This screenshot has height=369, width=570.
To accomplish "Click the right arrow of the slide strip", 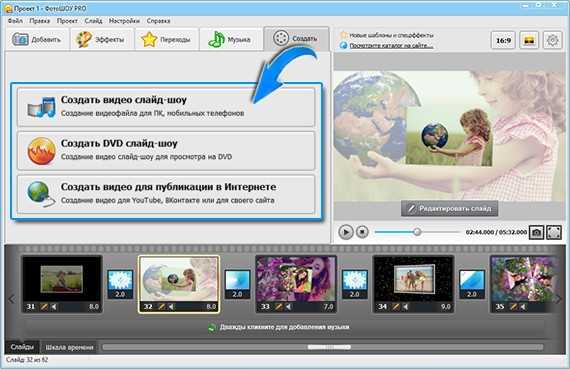I will coord(559,299).
